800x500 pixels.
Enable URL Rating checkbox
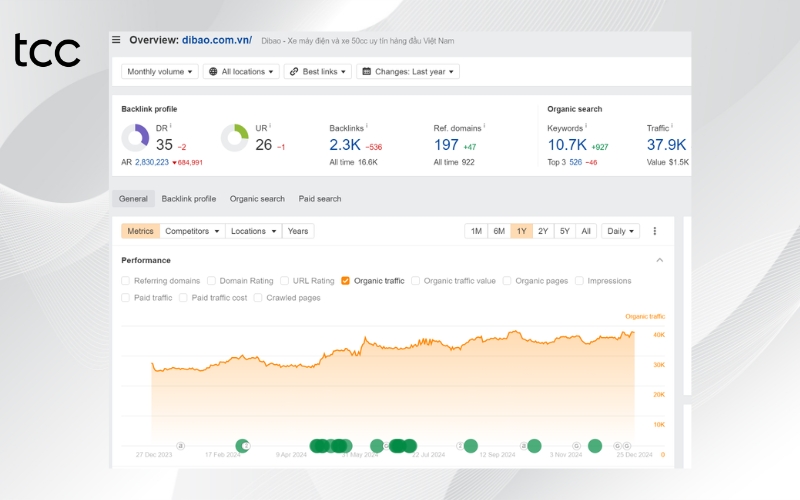click(x=285, y=281)
